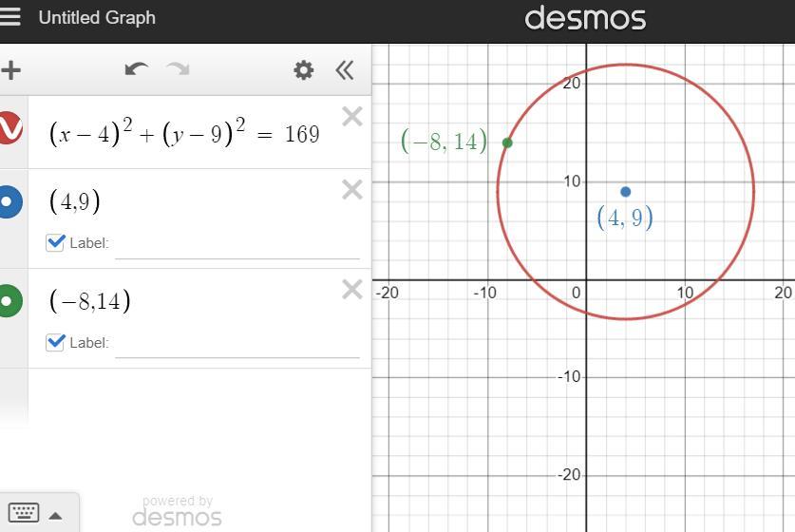
Task: Collapse the expression list panel
Action: click(345, 70)
